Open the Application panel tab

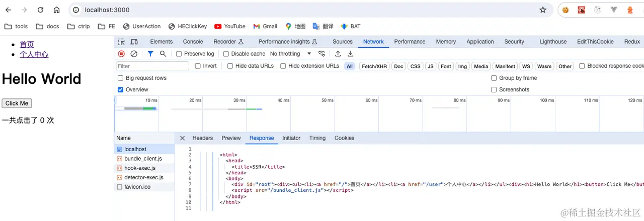pyautogui.click(x=480, y=42)
